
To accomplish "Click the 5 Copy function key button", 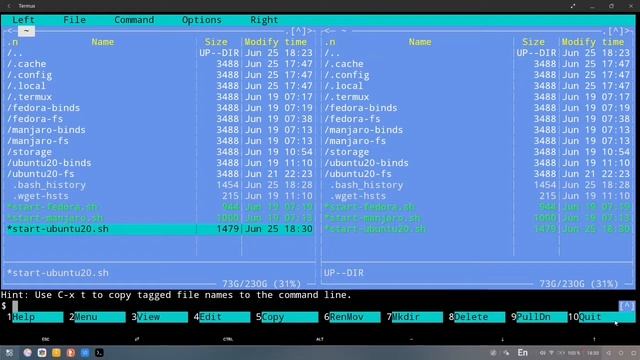I will [287, 317].
